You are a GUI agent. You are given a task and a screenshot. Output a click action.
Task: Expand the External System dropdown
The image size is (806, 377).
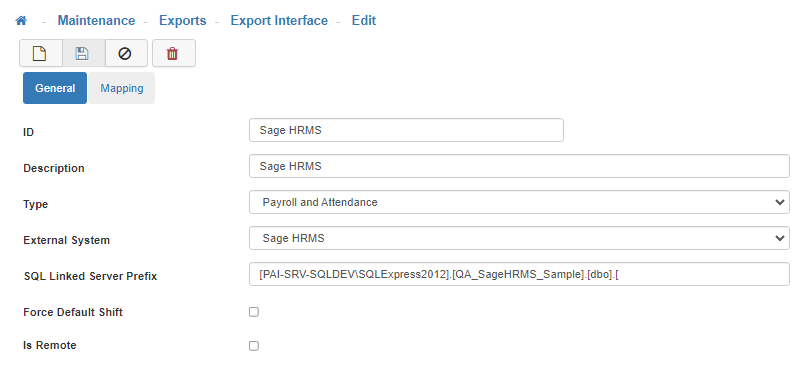point(519,238)
